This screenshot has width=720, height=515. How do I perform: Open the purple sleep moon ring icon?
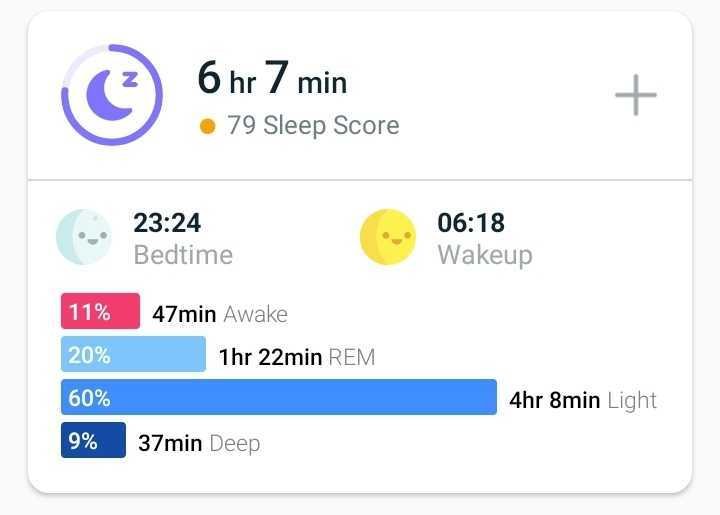pos(112,95)
